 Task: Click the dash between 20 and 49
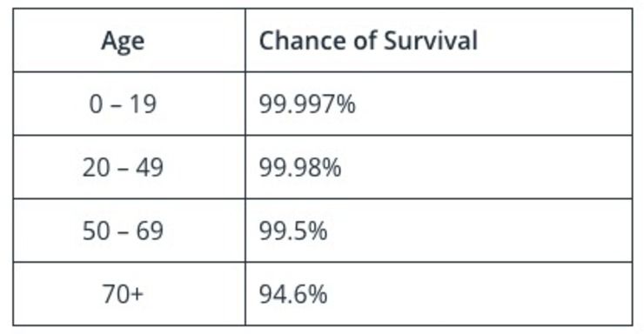123,169
